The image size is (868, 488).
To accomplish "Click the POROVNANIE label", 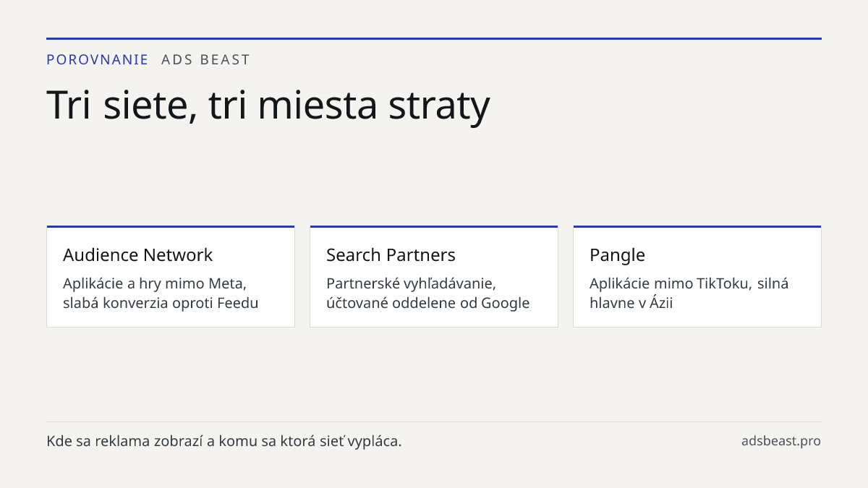I will tap(98, 60).
